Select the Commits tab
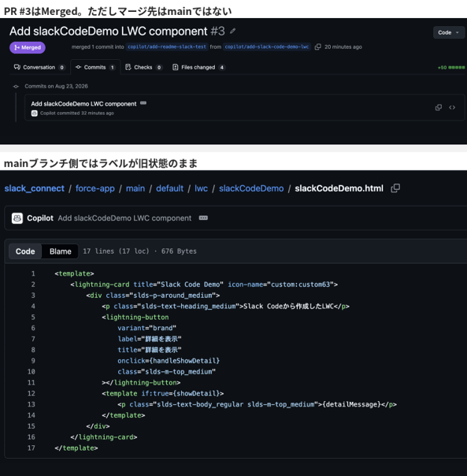 [95, 68]
